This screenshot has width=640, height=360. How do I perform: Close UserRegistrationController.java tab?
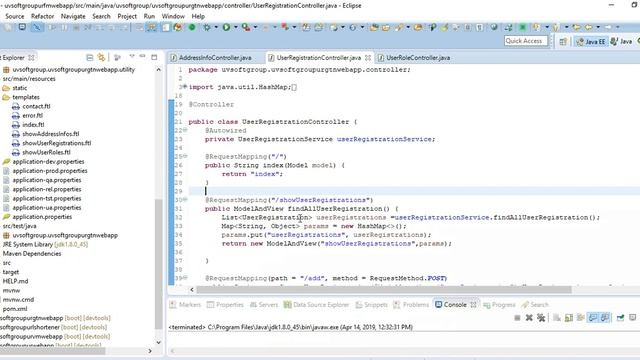(368, 58)
